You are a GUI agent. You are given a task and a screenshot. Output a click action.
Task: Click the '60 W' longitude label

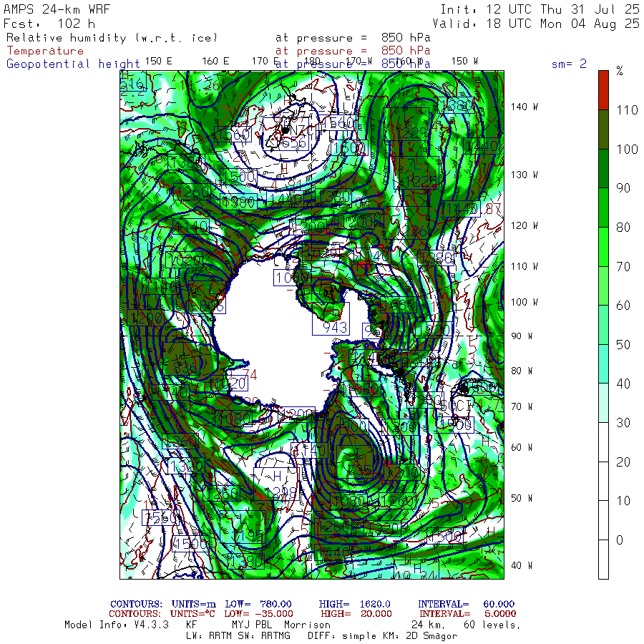point(522,447)
